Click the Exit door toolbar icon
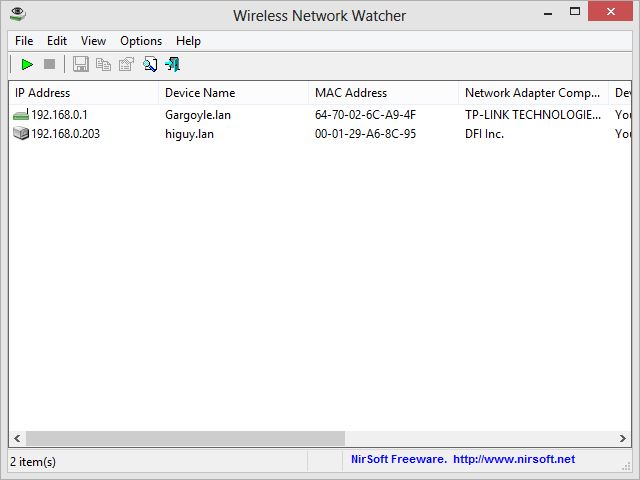The width and height of the screenshot is (640, 480). (x=173, y=64)
